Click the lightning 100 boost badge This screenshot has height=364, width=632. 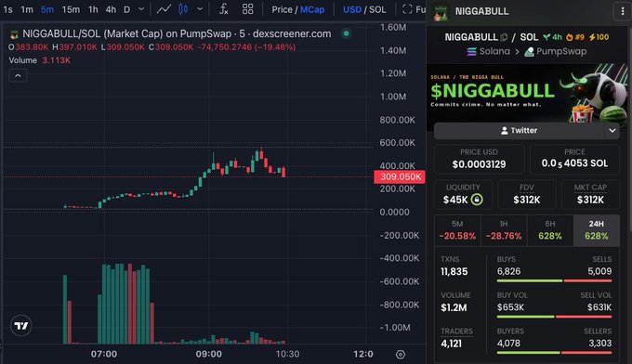click(x=599, y=37)
